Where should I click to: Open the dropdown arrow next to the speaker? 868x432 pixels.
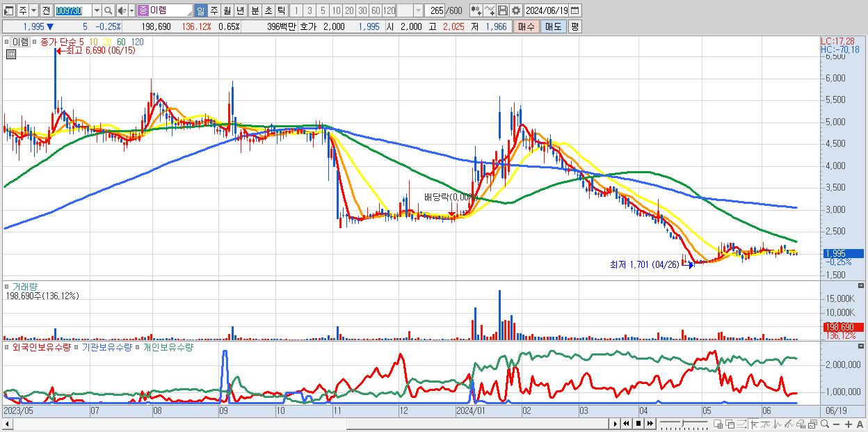[131, 10]
